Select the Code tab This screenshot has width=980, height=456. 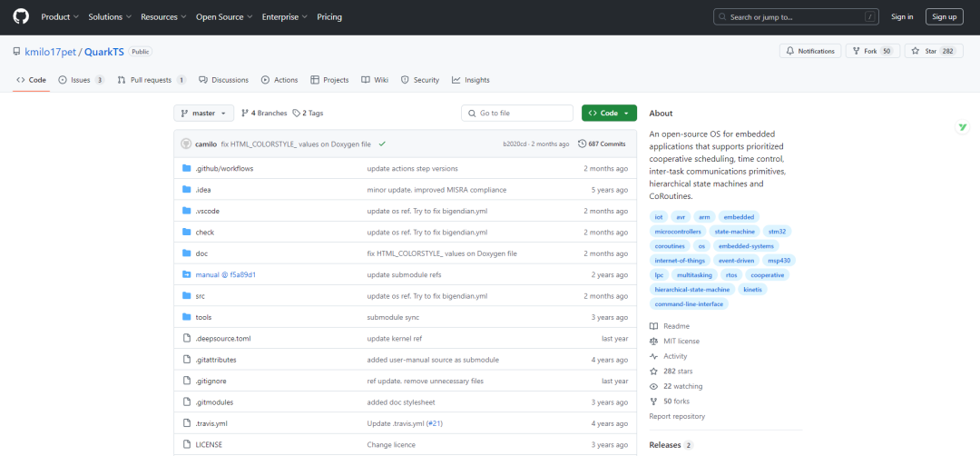tap(31, 80)
